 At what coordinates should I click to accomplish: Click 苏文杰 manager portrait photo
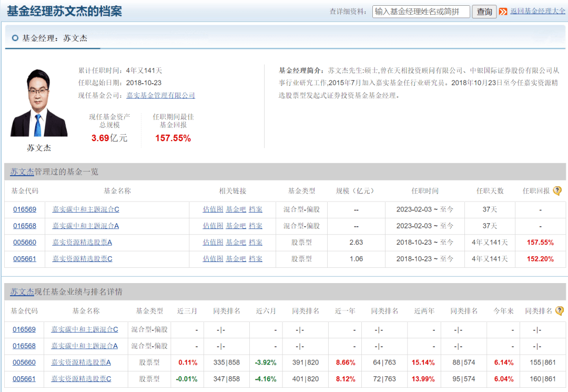point(39,103)
